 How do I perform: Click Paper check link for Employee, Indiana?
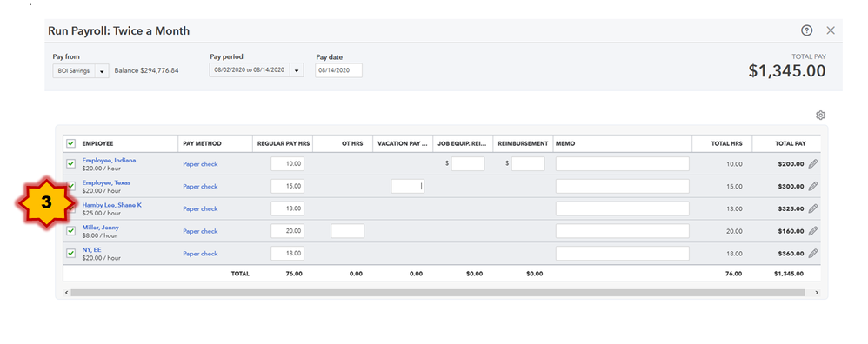pyautogui.click(x=200, y=164)
